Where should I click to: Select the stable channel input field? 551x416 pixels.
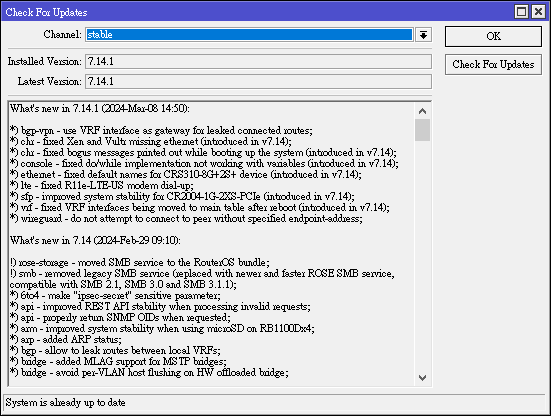[249, 35]
